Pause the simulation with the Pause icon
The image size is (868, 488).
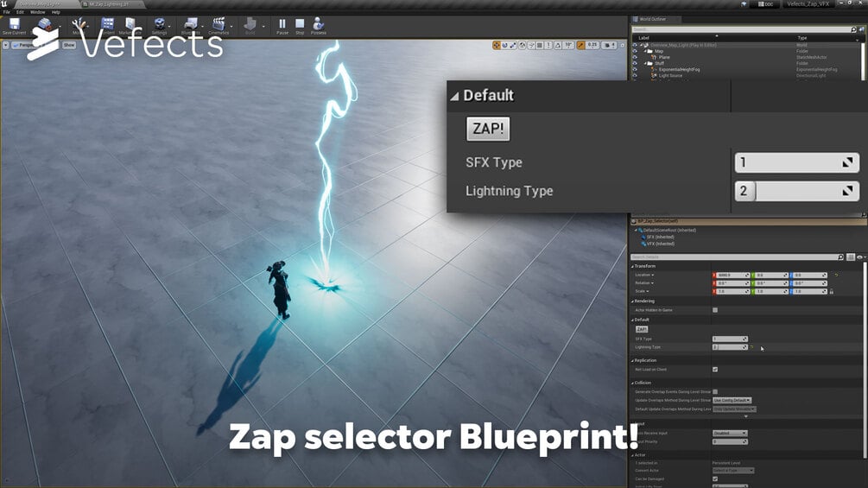coord(282,25)
